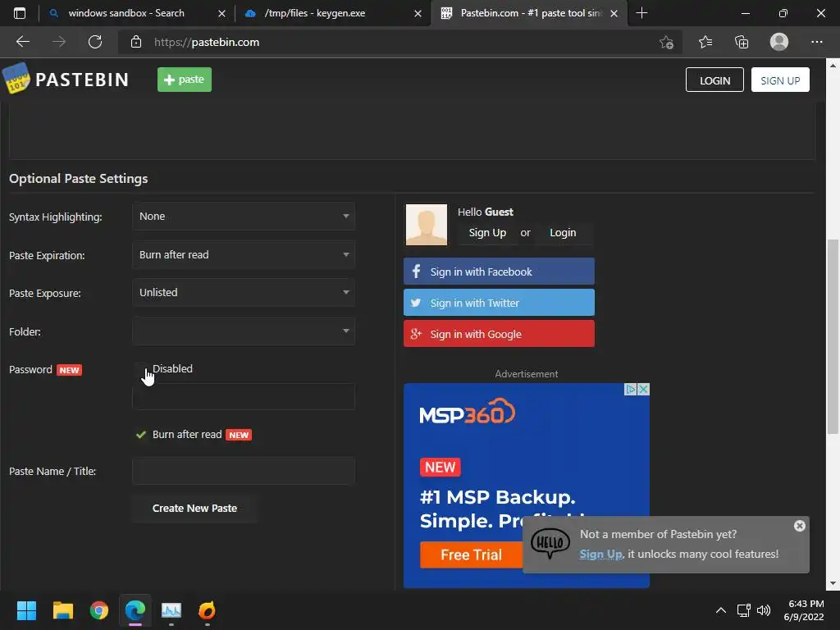Click Sign in with Facebook

(499, 272)
